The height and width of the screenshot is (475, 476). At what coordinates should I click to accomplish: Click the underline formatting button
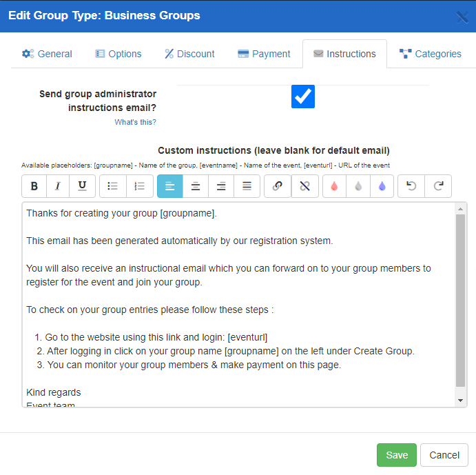[x=82, y=186]
